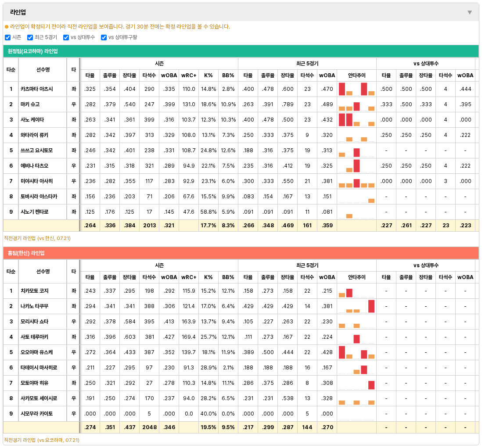Screen dimensions: 482x448
Task: Toggle the 최근 5경기 checkbox
Action: pos(30,37)
